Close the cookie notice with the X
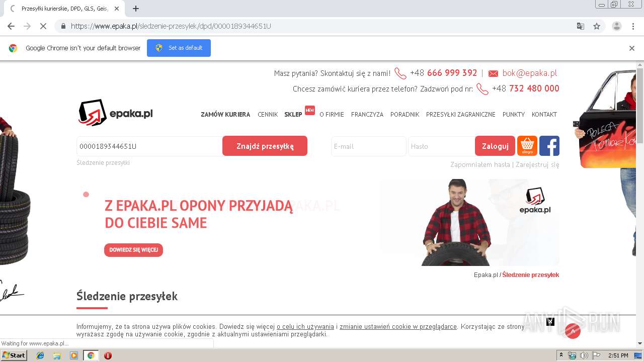The image size is (644, 362). (x=550, y=322)
